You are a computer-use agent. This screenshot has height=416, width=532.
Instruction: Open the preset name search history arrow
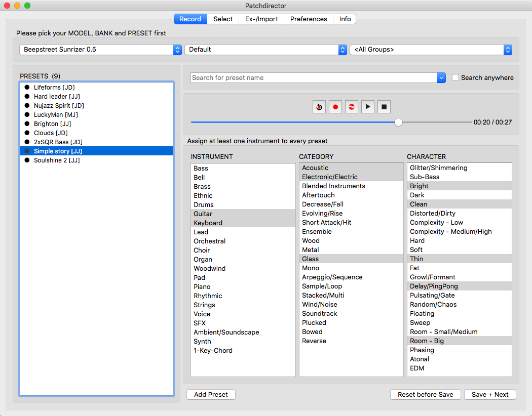(x=441, y=77)
